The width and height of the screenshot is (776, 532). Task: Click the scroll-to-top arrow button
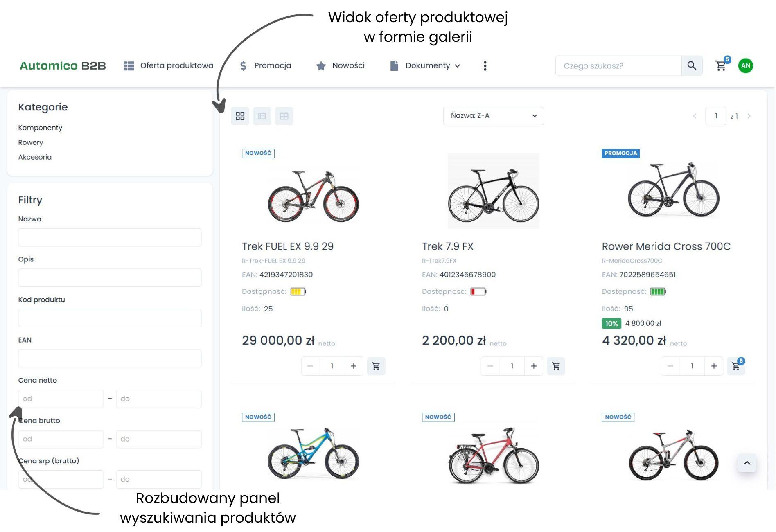click(x=747, y=463)
